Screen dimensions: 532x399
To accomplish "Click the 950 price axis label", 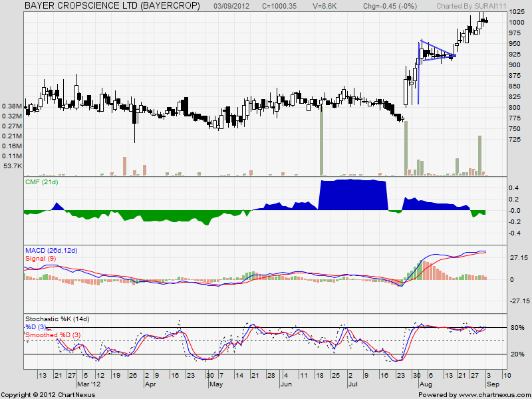I will tap(515, 44).
